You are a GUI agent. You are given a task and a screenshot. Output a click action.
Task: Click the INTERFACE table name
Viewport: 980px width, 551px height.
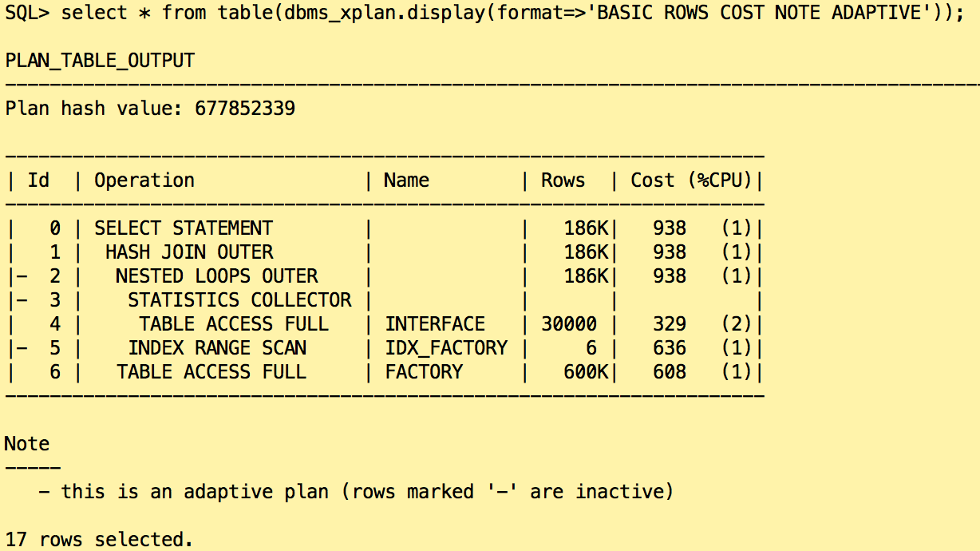click(435, 324)
